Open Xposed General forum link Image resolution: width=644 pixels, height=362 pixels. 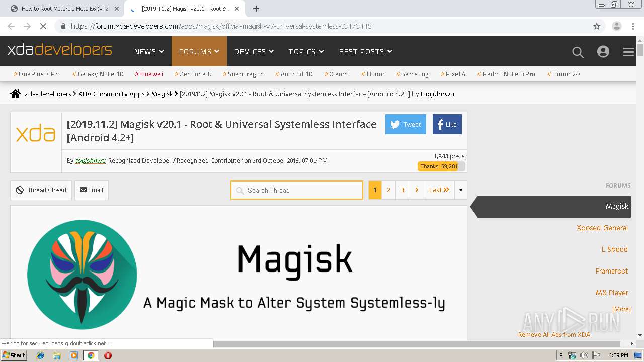(x=602, y=228)
